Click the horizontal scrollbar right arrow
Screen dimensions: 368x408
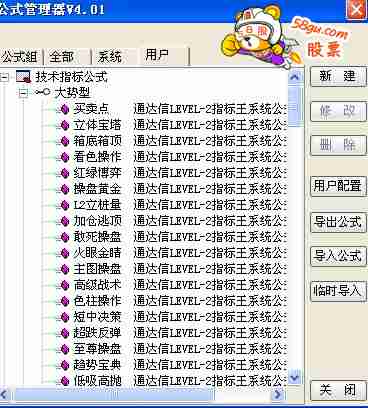point(277,394)
